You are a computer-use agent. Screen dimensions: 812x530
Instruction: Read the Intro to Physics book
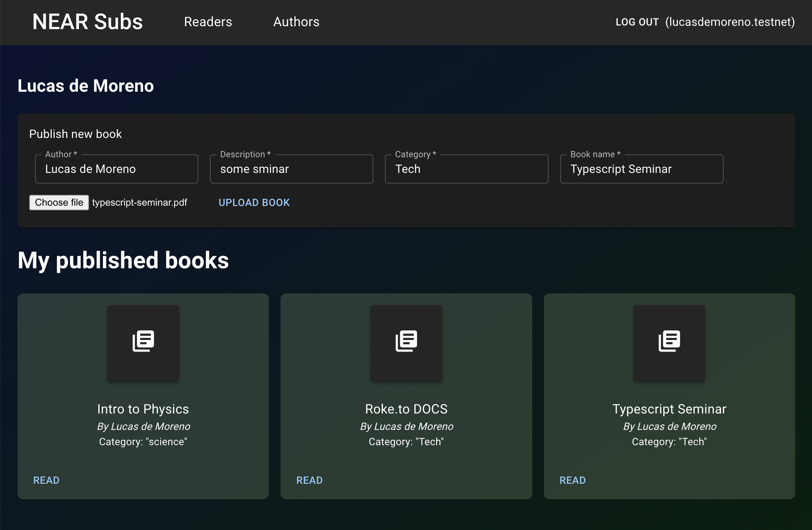tap(46, 480)
